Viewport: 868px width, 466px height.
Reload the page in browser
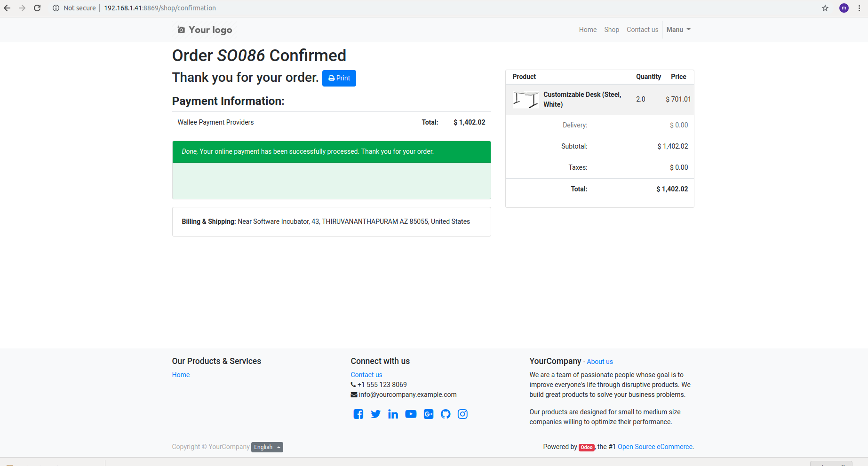point(37,8)
